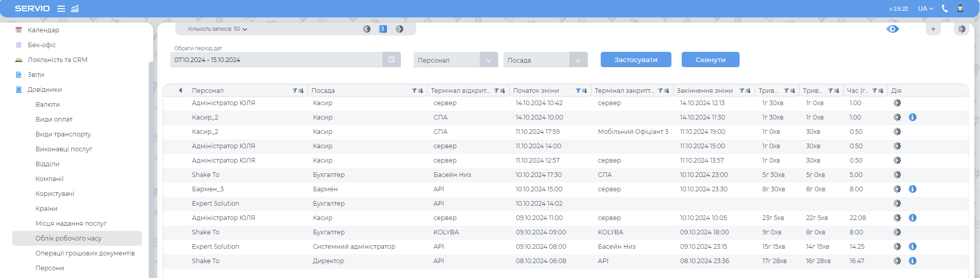Toggle the eye visibility icon
The width and height of the screenshot is (980, 278).
(892, 29)
